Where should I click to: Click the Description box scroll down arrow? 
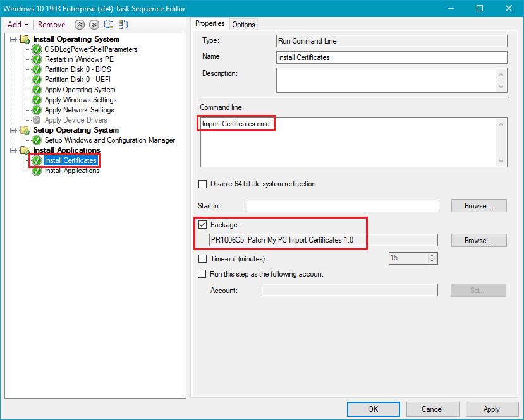(x=501, y=87)
